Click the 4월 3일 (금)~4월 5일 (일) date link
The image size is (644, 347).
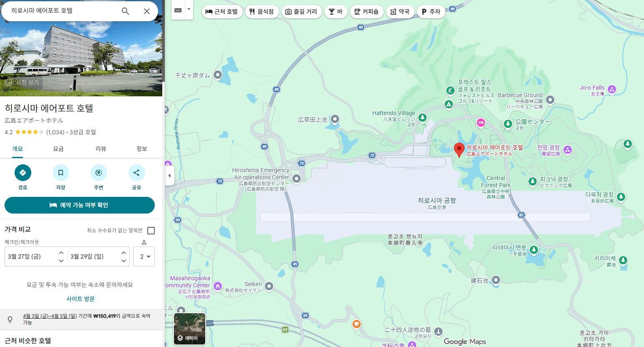50,316
